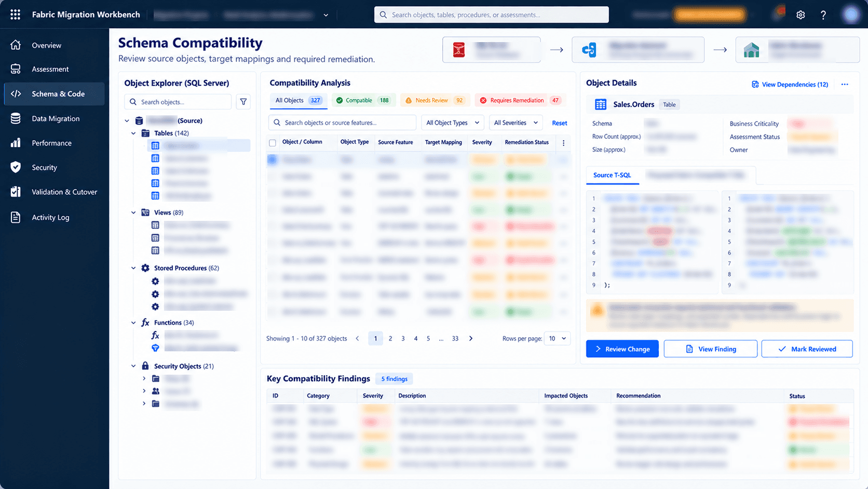The height and width of the screenshot is (489, 868).
Task: Click the Object Explorer filter icon
Action: click(243, 102)
